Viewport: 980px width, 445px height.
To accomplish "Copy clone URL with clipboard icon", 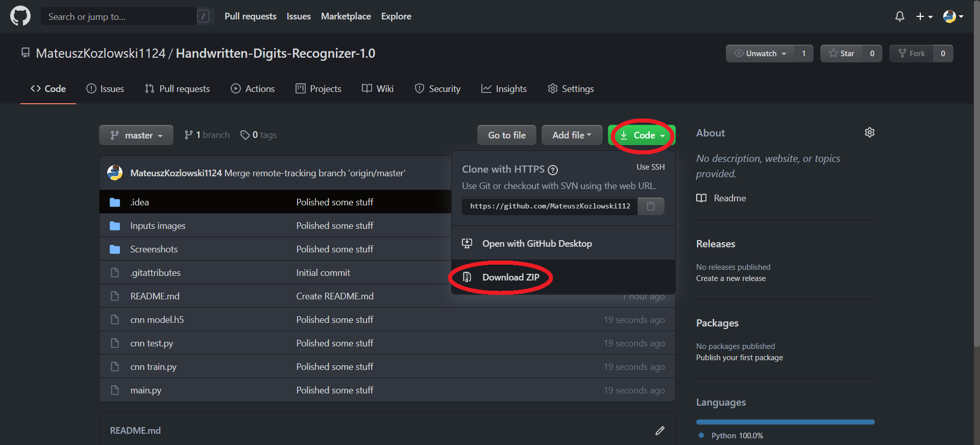I will (651, 206).
